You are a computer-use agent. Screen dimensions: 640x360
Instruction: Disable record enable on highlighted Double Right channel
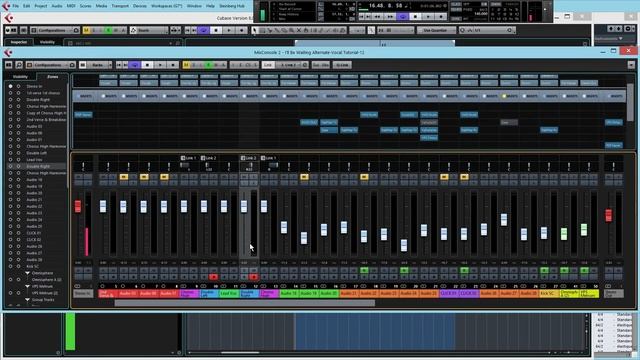pyautogui.click(x=253, y=277)
